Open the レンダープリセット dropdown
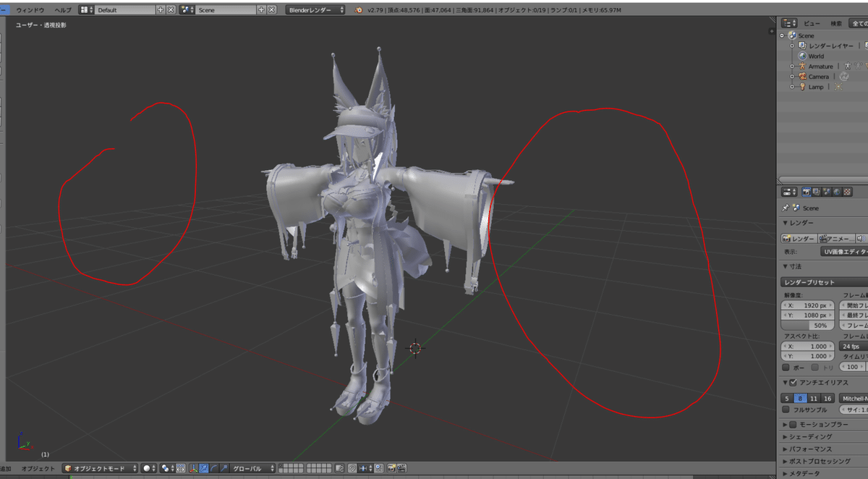 825,282
